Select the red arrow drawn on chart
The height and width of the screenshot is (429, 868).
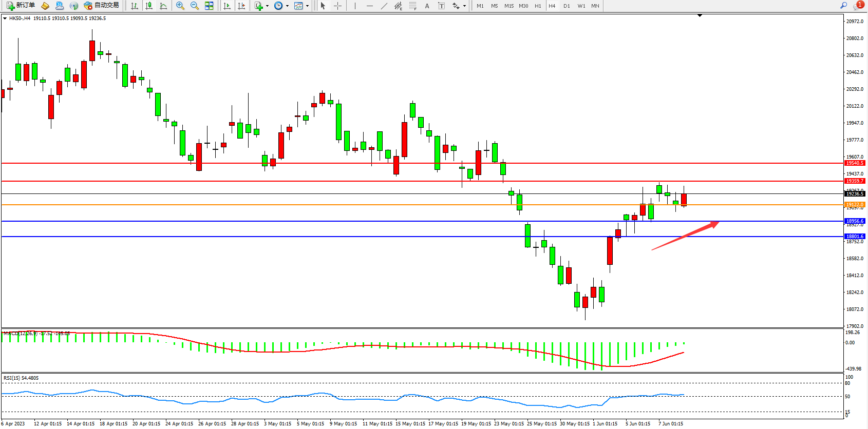coord(684,236)
